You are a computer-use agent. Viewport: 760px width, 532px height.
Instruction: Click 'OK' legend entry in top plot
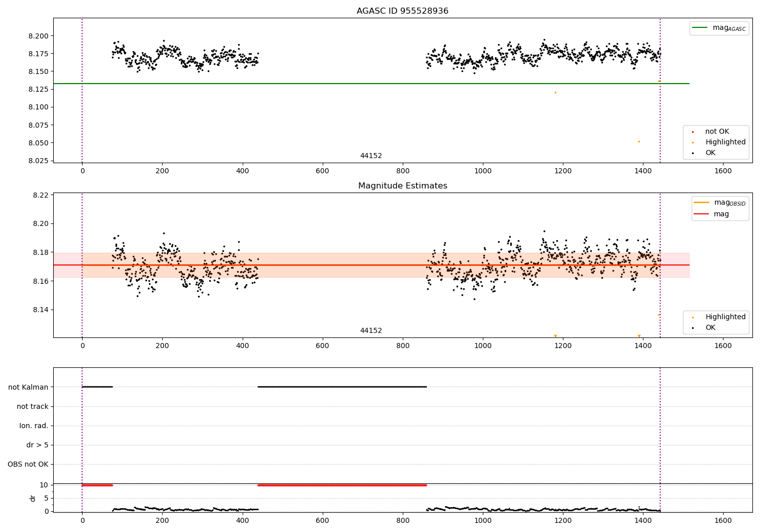710,153
